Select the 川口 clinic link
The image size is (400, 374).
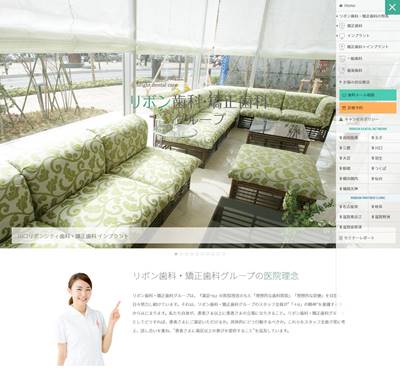pyautogui.click(x=377, y=148)
